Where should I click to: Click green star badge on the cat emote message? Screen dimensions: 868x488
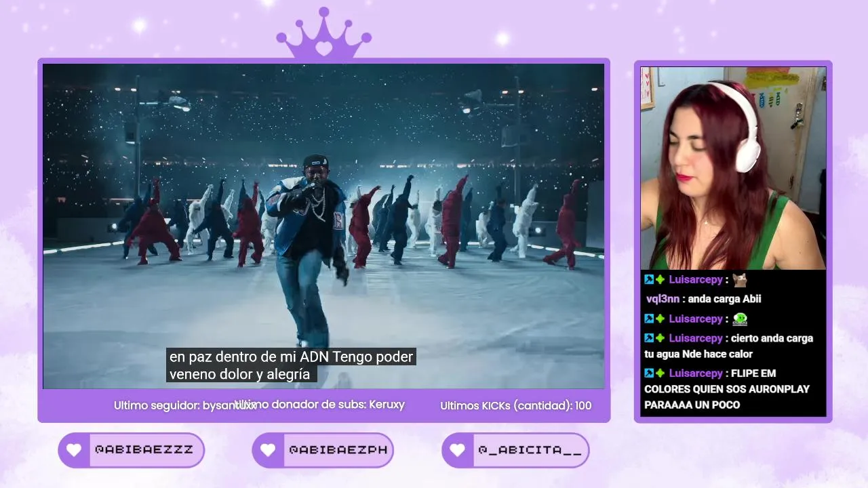tap(660, 280)
